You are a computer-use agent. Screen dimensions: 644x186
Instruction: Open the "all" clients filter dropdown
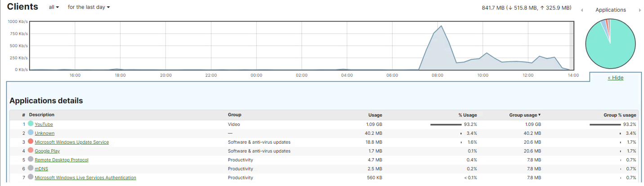coord(54,8)
